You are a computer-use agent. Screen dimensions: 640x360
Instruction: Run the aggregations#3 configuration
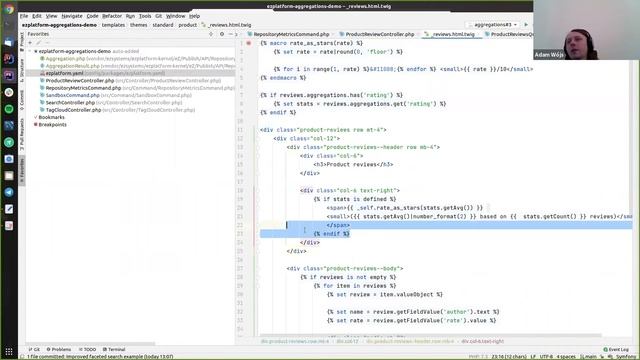pyautogui.click(x=526, y=25)
